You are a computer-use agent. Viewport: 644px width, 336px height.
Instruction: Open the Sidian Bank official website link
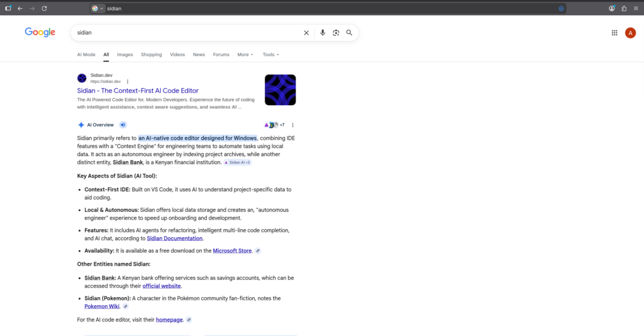pos(162,286)
